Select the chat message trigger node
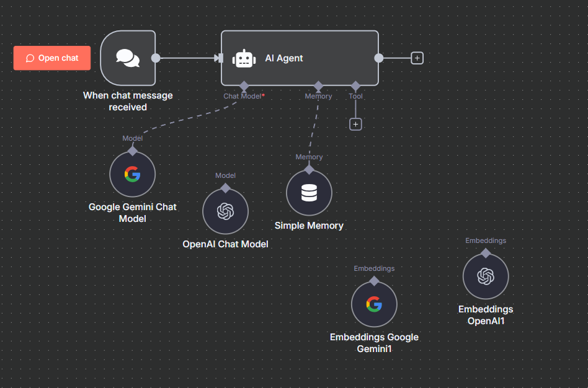The height and width of the screenshot is (388, 588). 128,58
